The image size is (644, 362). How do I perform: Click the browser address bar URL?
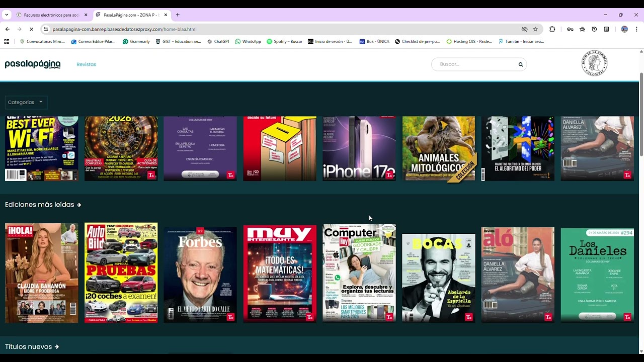click(124, 29)
